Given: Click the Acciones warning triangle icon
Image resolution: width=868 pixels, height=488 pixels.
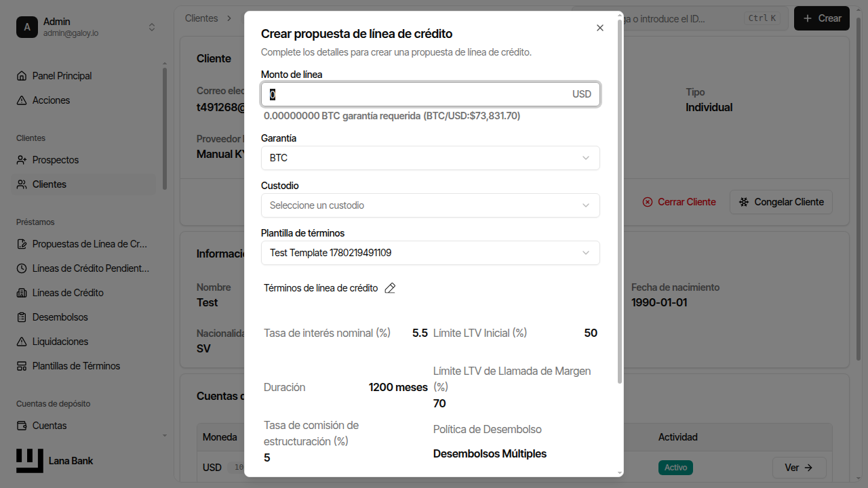Looking at the screenshot, I should click(22, 100).
